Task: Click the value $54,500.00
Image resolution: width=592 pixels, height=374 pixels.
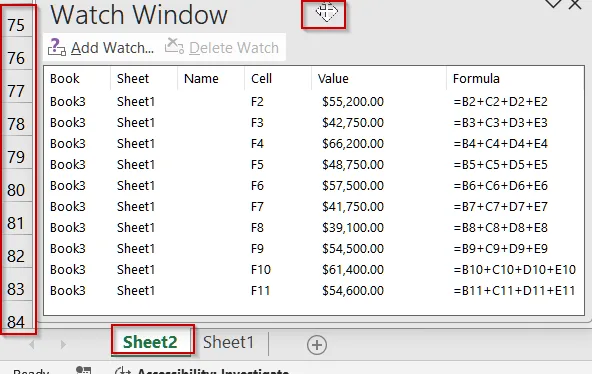Action: coord(353,249)
